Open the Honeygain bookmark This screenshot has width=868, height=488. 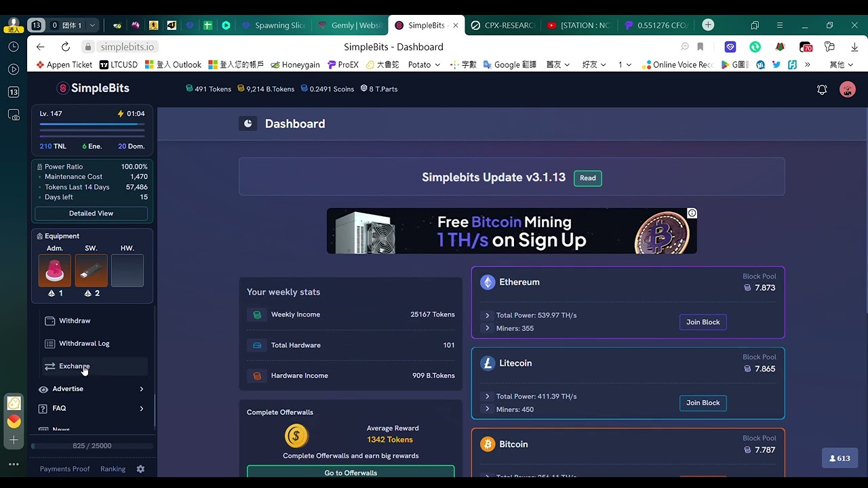click(295, 64)
